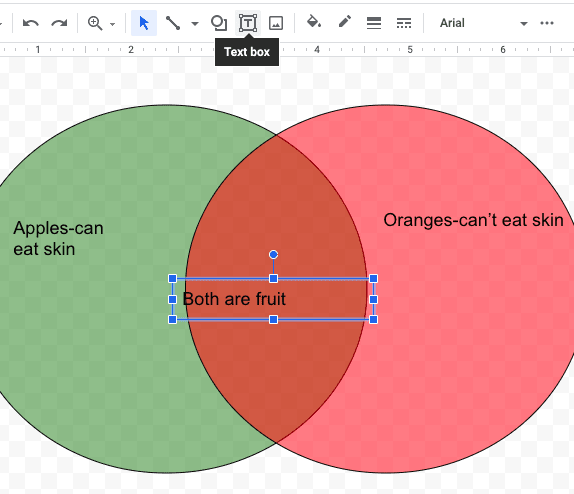The width and height of the screenshot is (574, 494).
Task: Click the 'Apples-can eat skin' text
Action: point(58,238)
